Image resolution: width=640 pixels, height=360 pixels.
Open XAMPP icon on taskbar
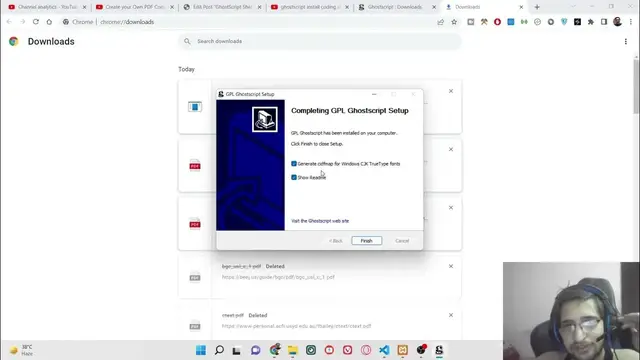[x=402, y=350]
